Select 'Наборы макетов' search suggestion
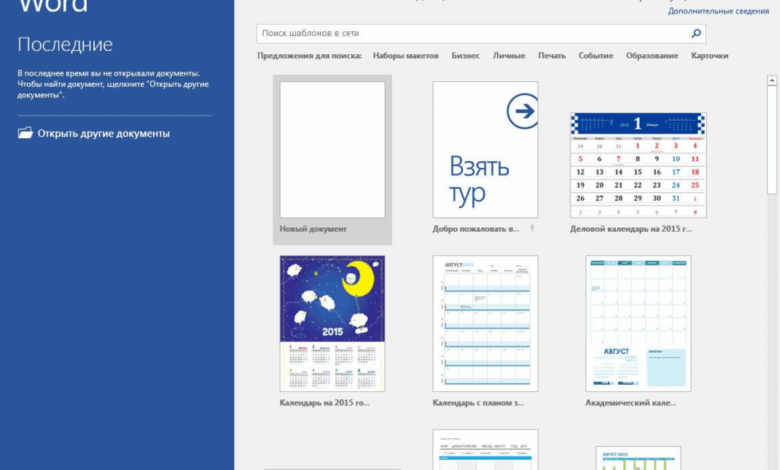Viewport: 780px width, 470px height. [405, 56]
